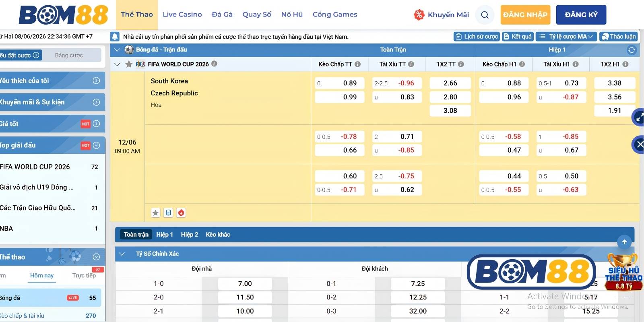644x322 pixels.
Task: Open the search magnifier icon
Action: [x=485, y=15]
